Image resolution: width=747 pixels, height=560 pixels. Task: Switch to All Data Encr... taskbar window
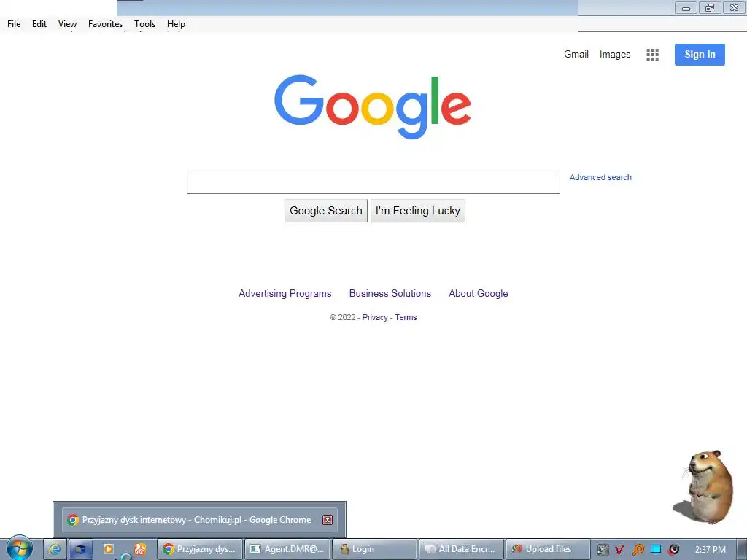pyautogui.click(x=461, y=549)
